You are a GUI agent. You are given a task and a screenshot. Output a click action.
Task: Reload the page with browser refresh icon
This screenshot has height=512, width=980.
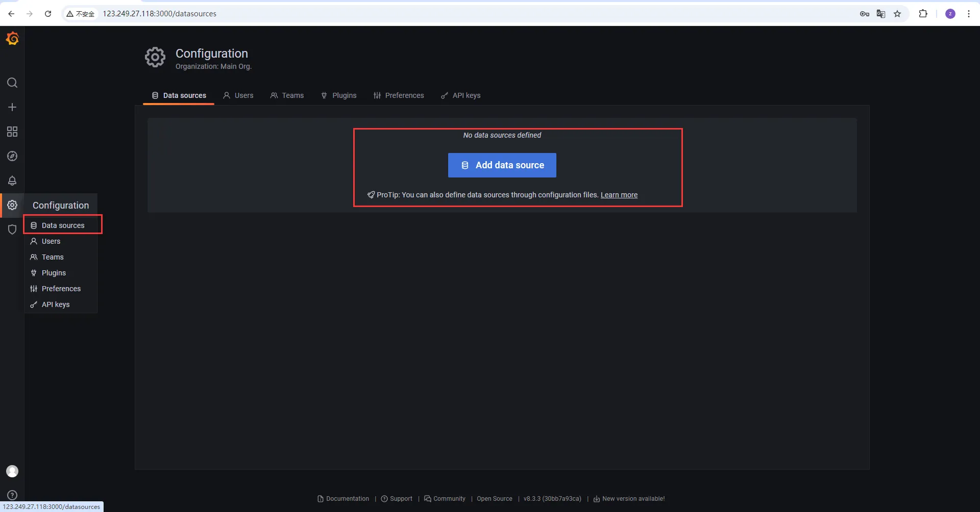[x=48, y=14]
